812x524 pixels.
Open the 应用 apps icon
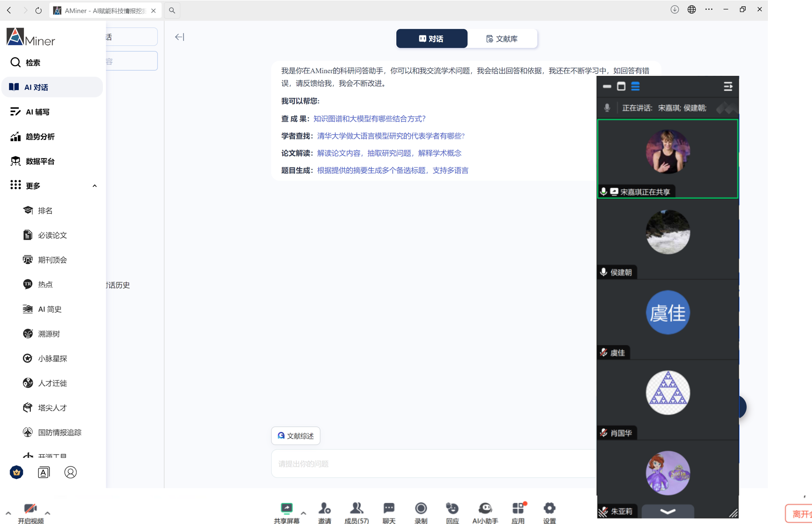point(518,508)
